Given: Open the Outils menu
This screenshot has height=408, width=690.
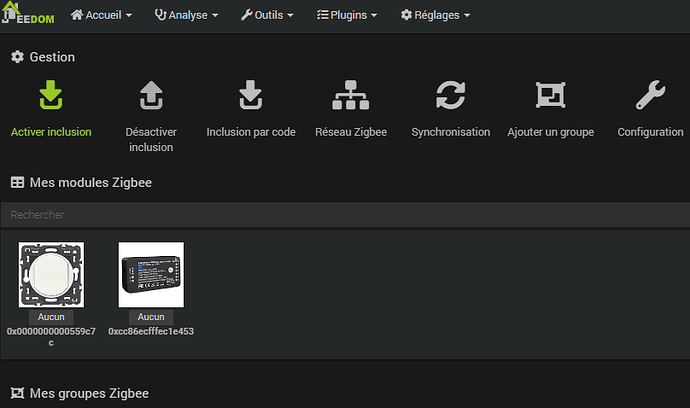Looking at the screenshot, I should [x=267, y=15].
